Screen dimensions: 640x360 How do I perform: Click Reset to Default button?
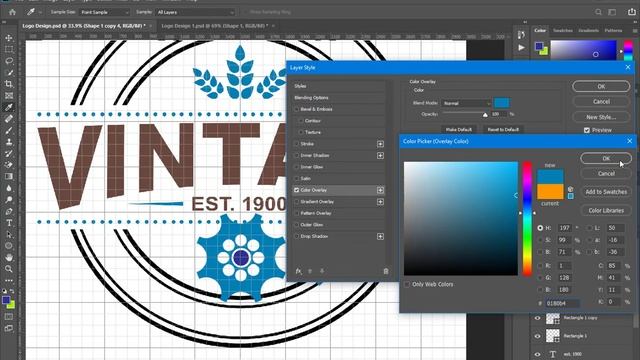pos(503,129)
